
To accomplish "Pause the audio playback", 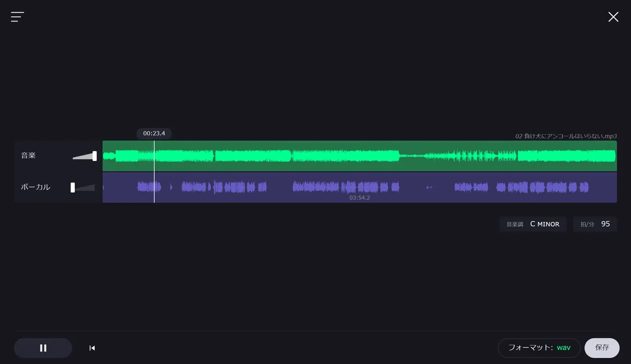I will pos(43,348).
